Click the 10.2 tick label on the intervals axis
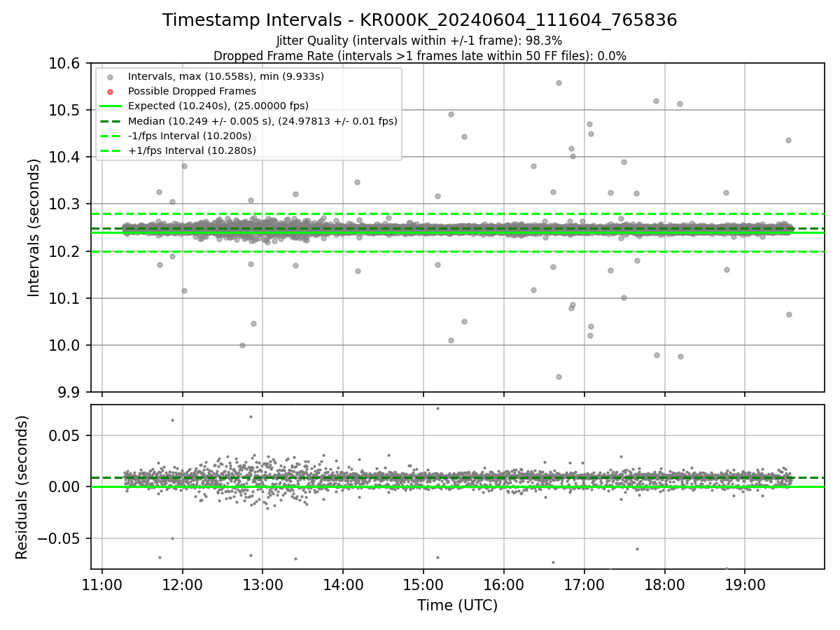 (65, 251)
